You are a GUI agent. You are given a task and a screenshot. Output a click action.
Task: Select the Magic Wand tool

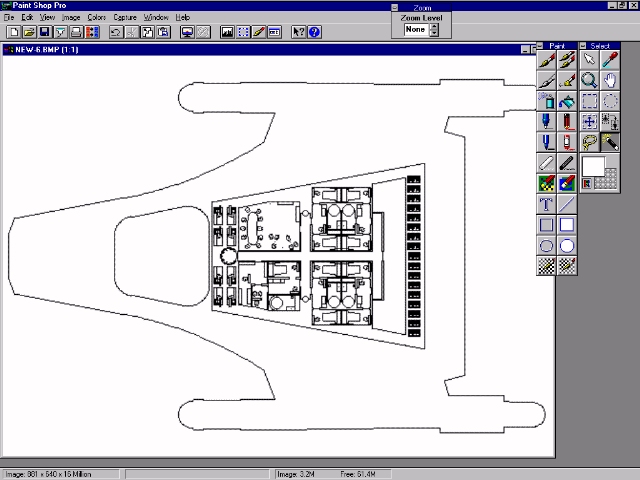click(x=610, y=143)
